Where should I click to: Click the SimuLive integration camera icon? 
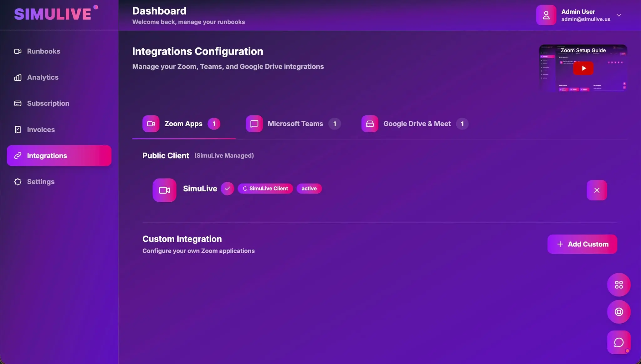[x=164, y=190]
